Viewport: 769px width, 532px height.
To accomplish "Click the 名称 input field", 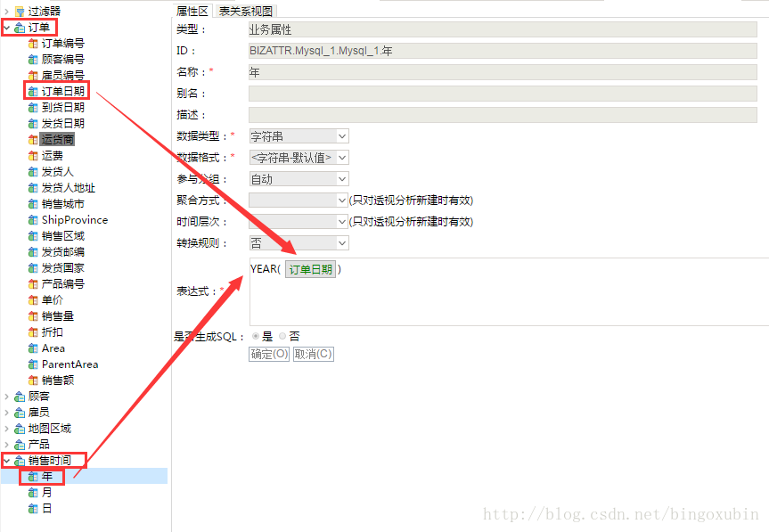I will [503, 72].
